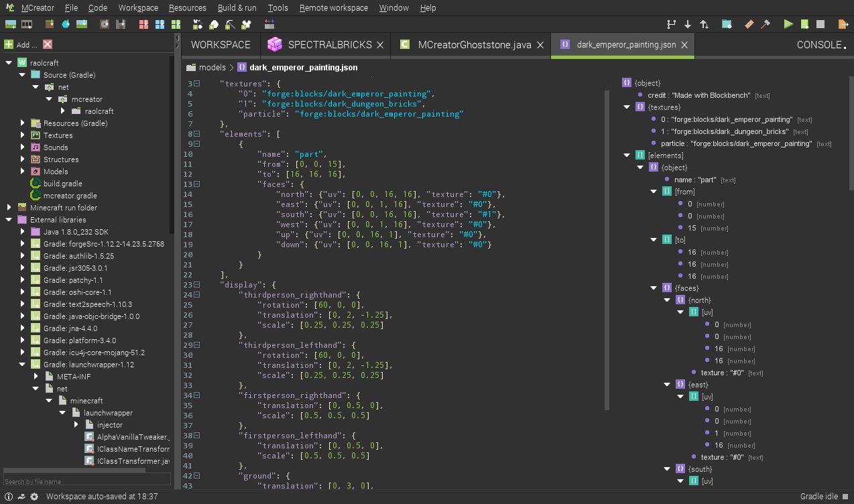Fold the "elements" block at line 8
The image size is (854, 504).
click(x=197, y=134)
